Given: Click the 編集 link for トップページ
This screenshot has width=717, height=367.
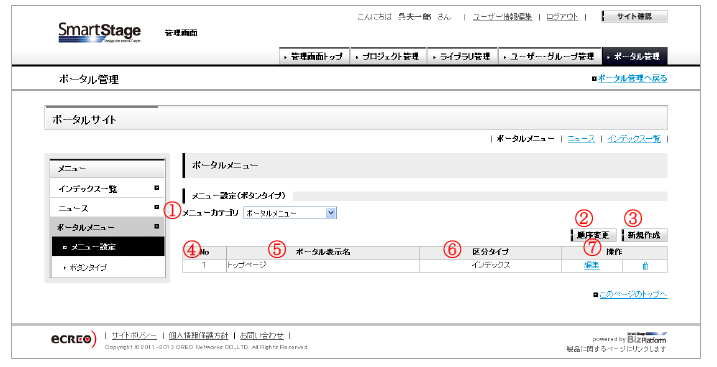Looking at the screenshot, I should (592, 265).
